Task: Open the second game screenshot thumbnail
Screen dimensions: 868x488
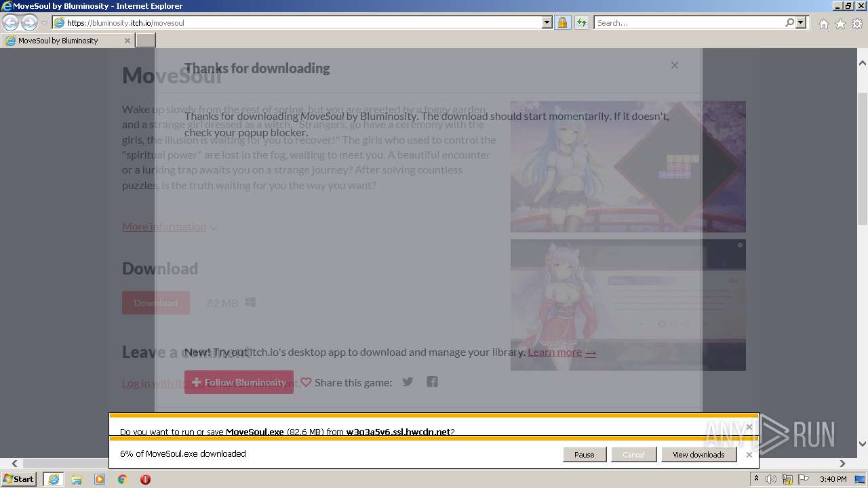Action: (x=628, y=305)
